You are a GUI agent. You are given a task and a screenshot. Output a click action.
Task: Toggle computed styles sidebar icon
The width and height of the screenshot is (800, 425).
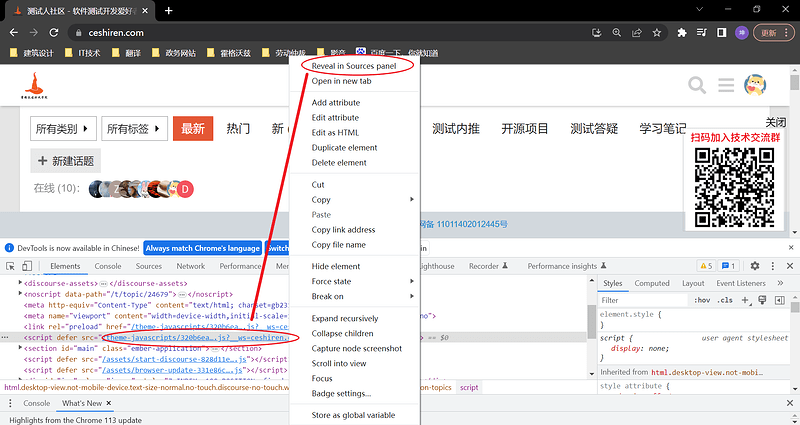coord(780,300)
